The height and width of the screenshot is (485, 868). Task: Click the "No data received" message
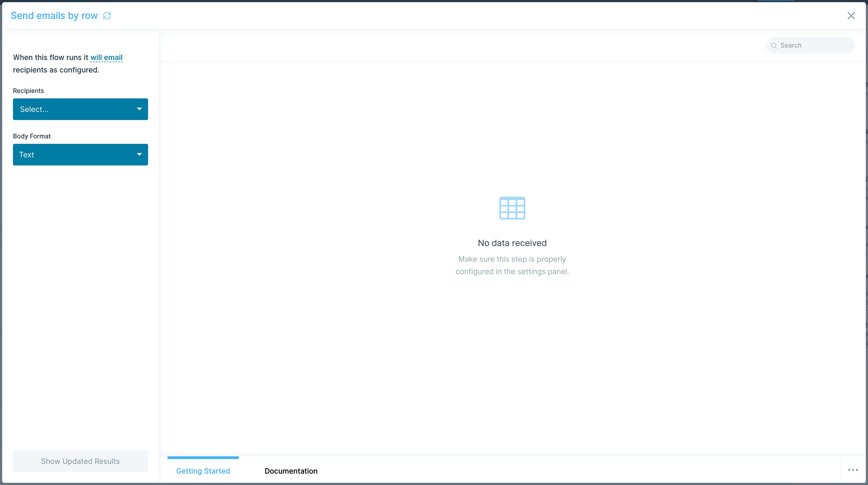[x=512, y=243]
